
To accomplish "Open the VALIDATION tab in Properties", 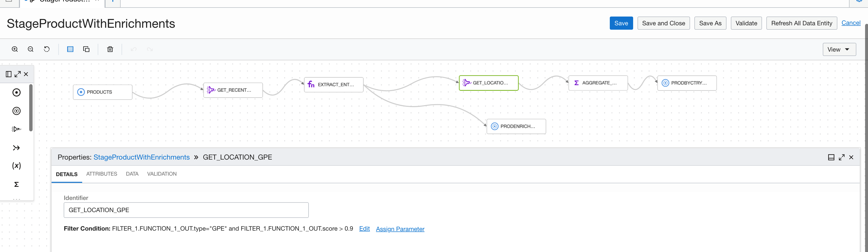I will coord(162,173).
